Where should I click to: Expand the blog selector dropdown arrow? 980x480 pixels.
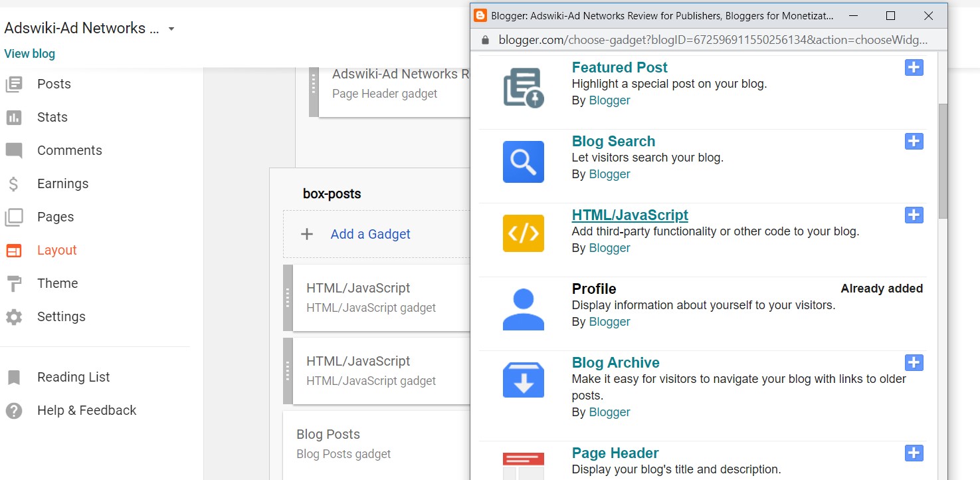(x=171, y=29)
